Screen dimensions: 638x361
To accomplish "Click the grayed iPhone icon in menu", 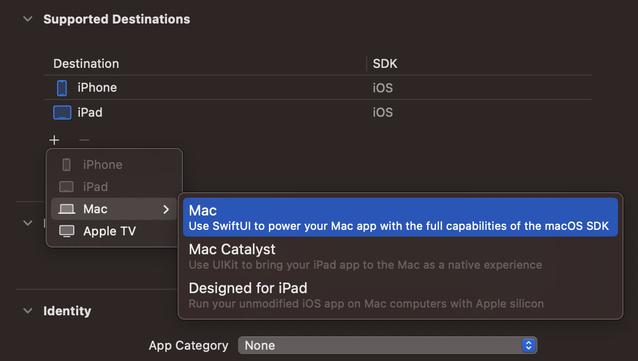I will 66,165.
